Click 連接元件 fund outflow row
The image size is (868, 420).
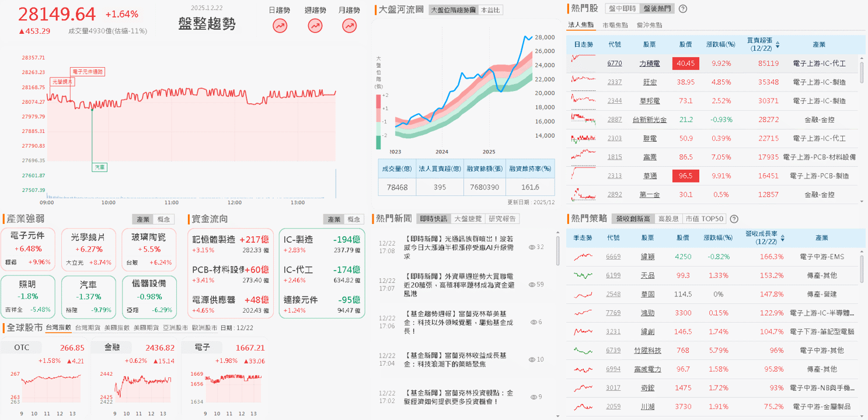[322, 304]
